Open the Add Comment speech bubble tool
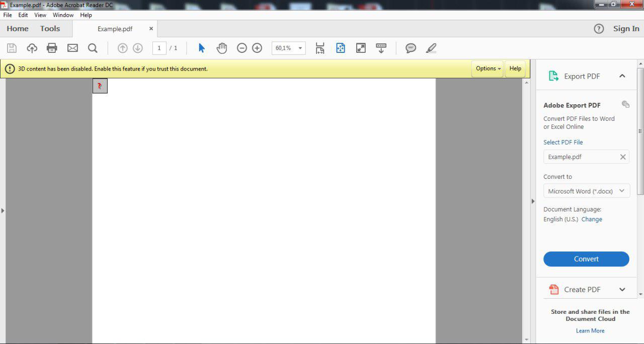 tap(411, 48)
